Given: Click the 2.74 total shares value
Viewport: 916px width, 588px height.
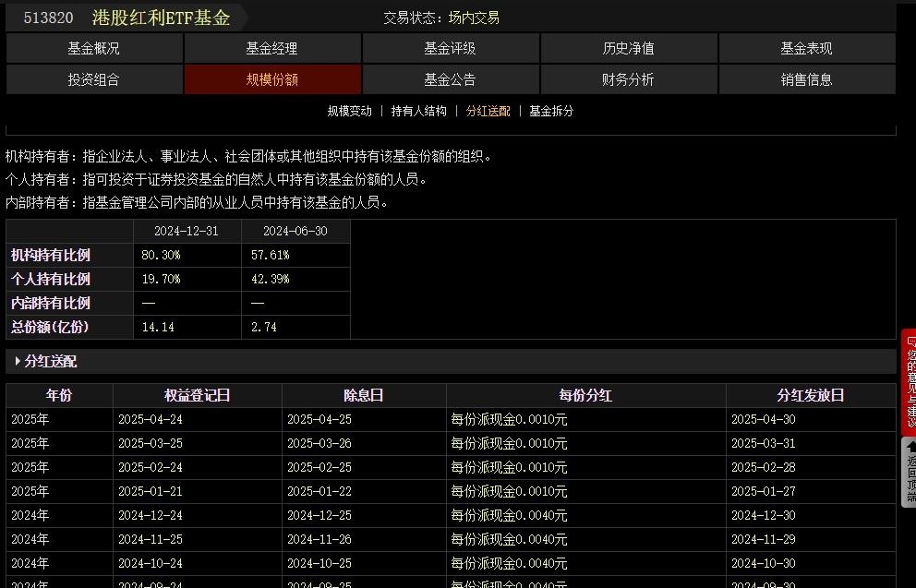Looking at the screenshot, I should [x=264, y=327].
